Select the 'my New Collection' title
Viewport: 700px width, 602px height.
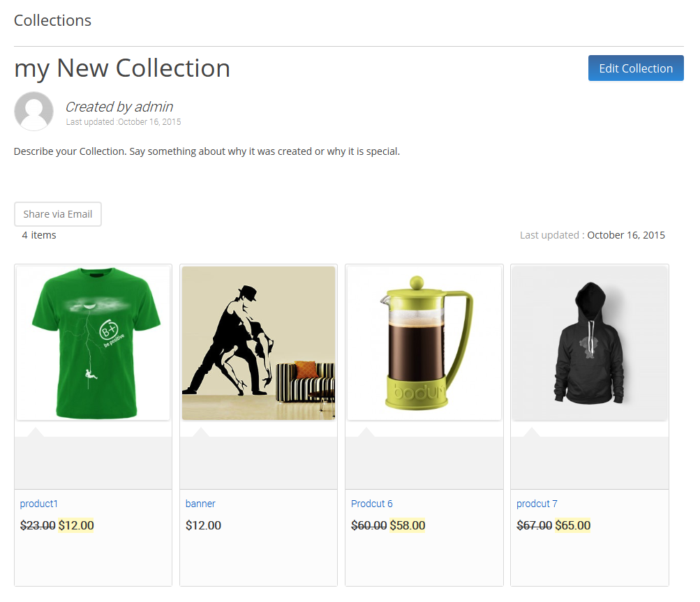tap(122, 68)
